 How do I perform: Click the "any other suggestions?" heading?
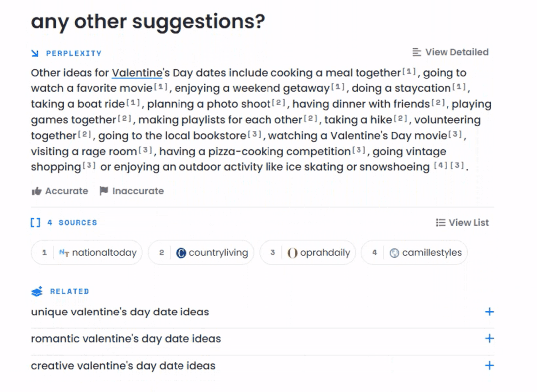(x=148, y=22)
